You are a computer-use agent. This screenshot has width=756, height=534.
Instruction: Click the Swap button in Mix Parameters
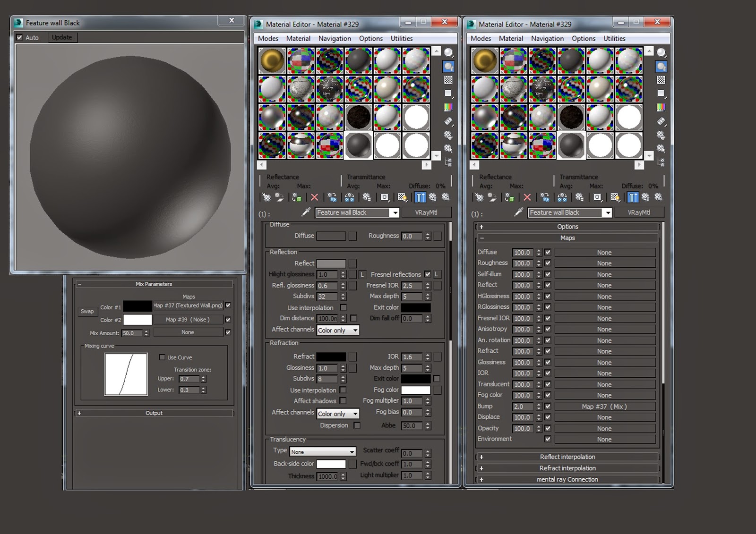[x=87, y=312]
